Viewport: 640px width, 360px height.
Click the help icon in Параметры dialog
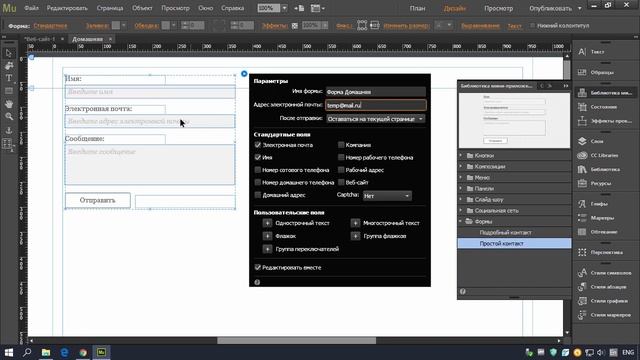click(x=257, y=282)
